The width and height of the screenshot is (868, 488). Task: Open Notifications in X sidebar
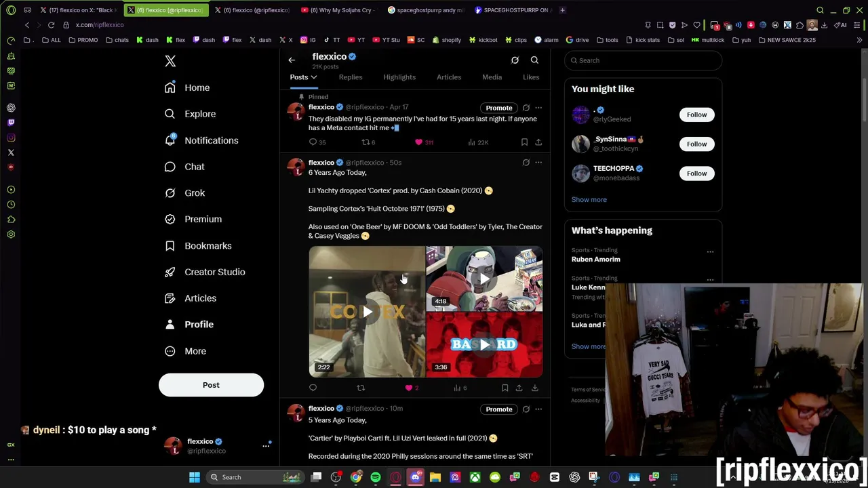pos(201,140)
